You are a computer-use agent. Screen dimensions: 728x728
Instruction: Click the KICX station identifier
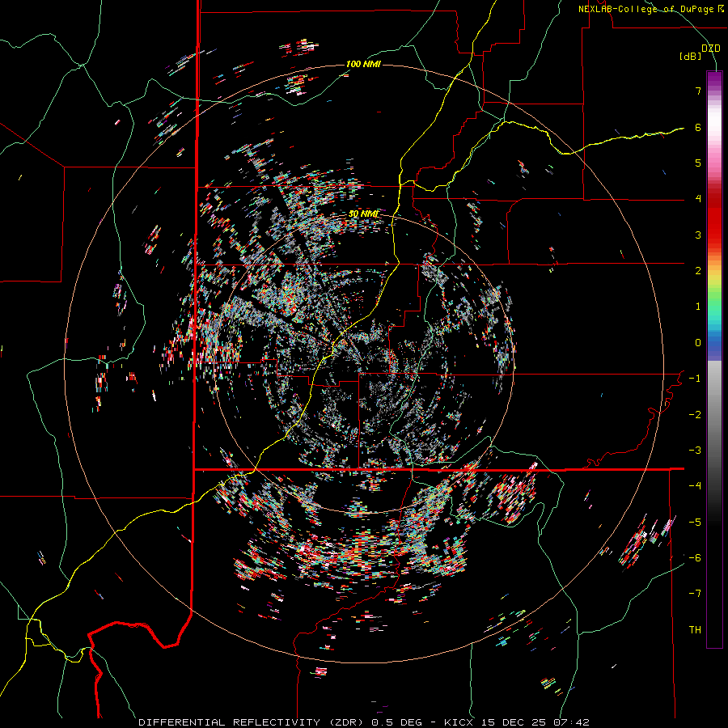[x=459, y=722]
